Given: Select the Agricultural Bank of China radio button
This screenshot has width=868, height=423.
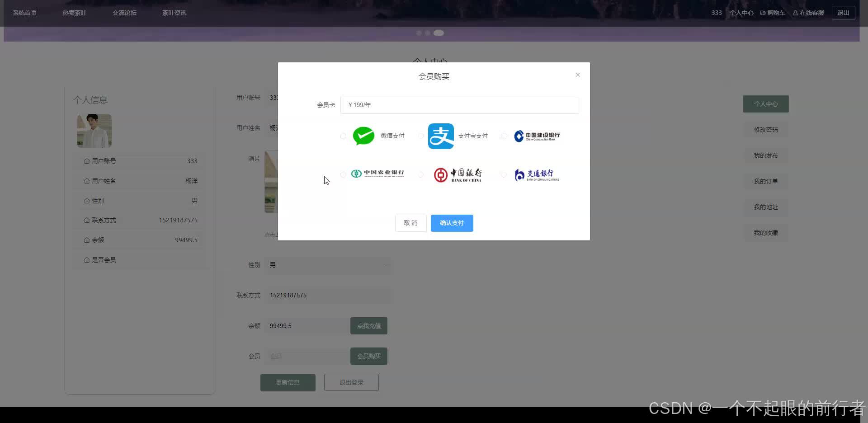Looking at the screenshot, I should [x=344, y=174].
